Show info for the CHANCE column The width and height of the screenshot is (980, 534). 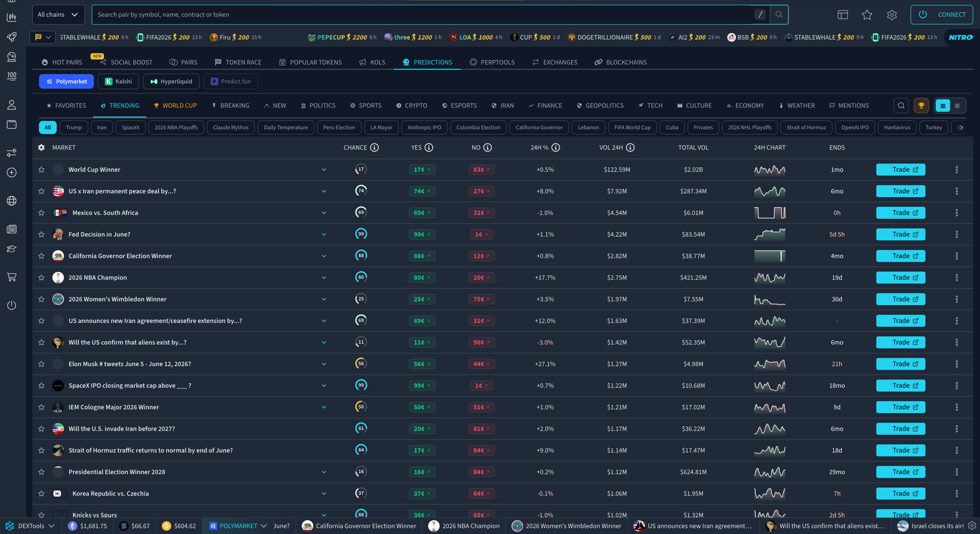374,148
